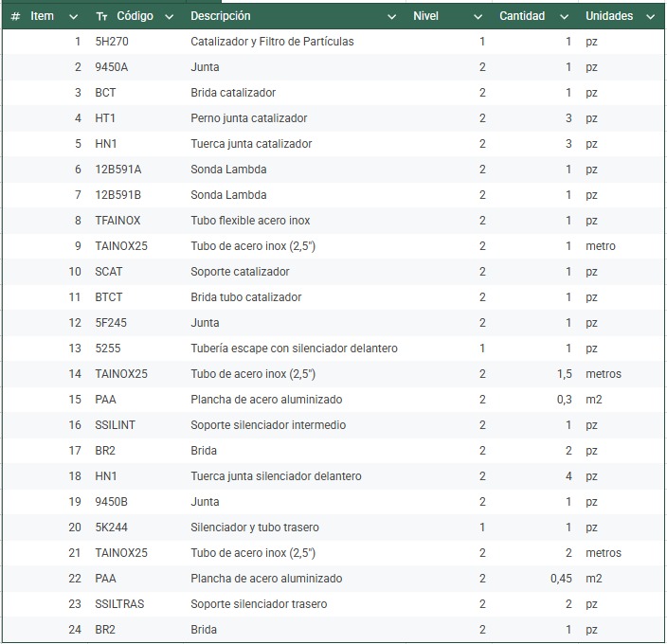Select the Cantidad column header label
667x644 pixels.
(522, 16)
